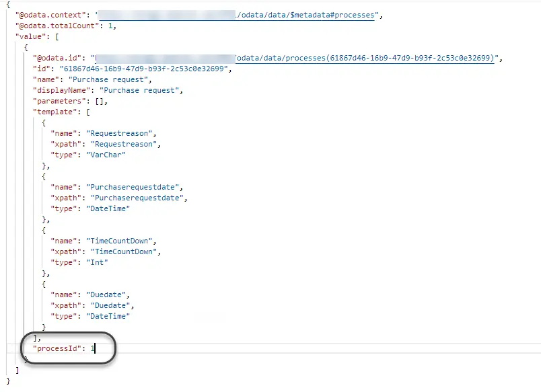Click name value "TimeCountDown"
The width and height of the screenshot is (541, 392).
pos(119,241)
